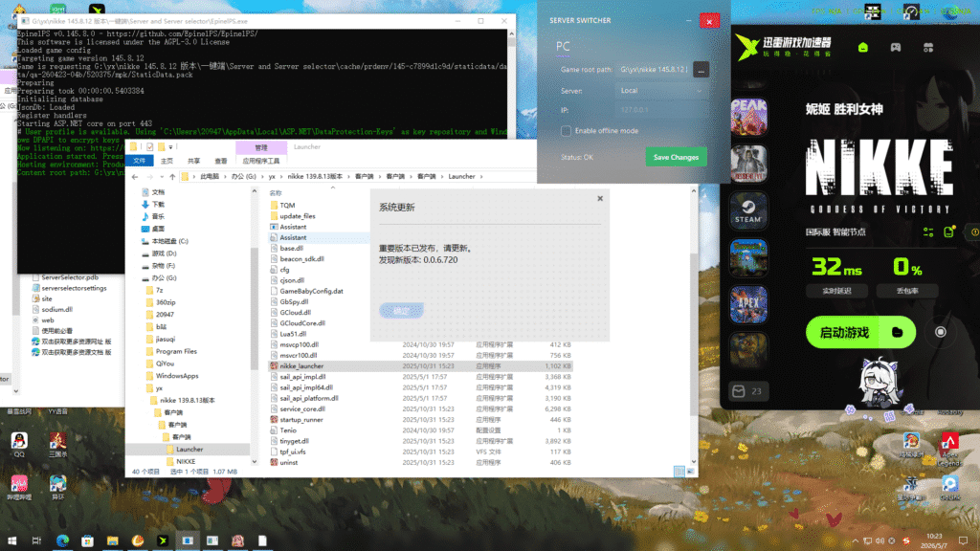Screen dimensions: 980x551
Task: Select the Terraria game thumbnail
Action: (x=748, y=257)
